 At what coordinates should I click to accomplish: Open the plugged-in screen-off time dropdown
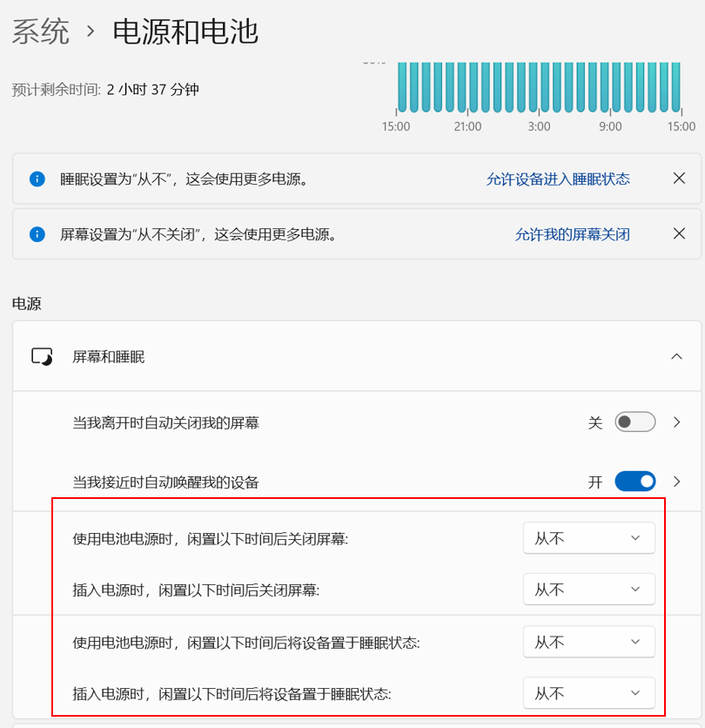588,590
